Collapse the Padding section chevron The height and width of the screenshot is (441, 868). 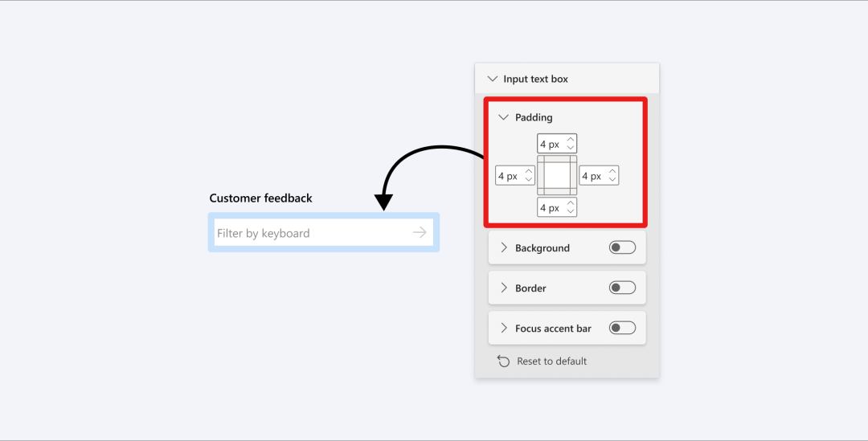[x=503, y=117]
